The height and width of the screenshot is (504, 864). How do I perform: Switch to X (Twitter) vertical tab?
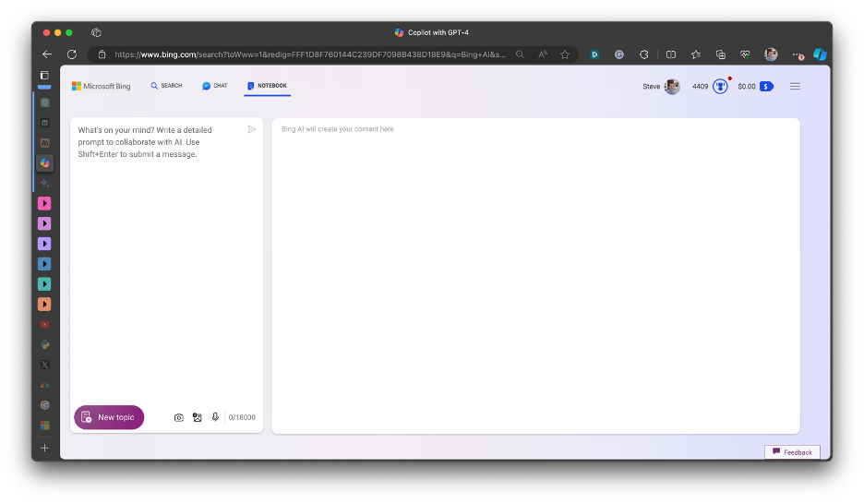pos(44,365)
